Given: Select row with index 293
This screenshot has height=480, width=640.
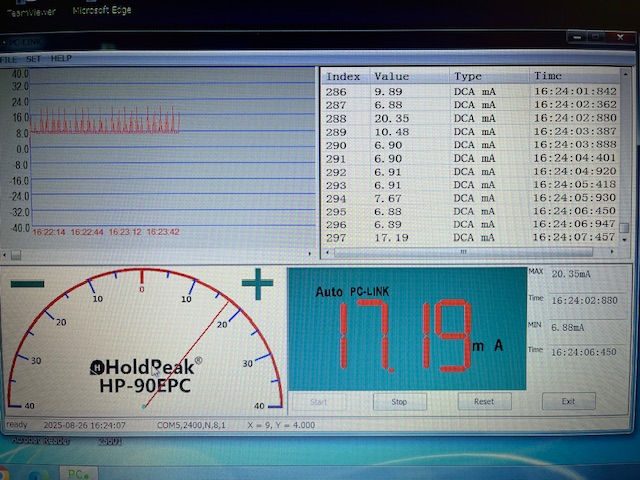Looking at the screenshot, I should click(x=471, y=185).
